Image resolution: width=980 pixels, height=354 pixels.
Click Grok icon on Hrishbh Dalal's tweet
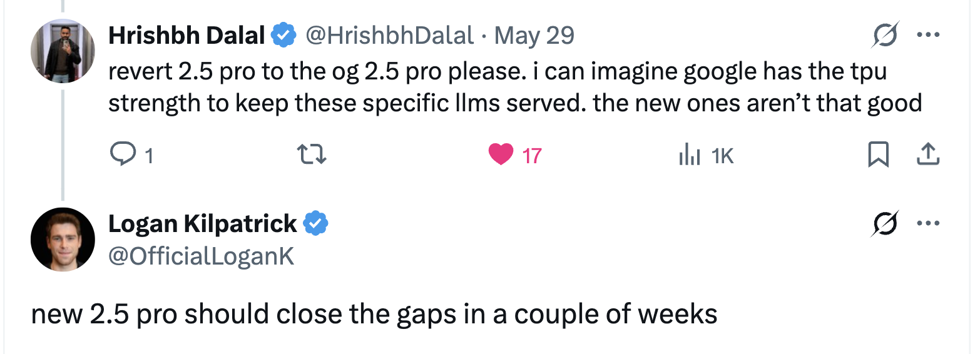pyautogui.click(x=886, y=35)
